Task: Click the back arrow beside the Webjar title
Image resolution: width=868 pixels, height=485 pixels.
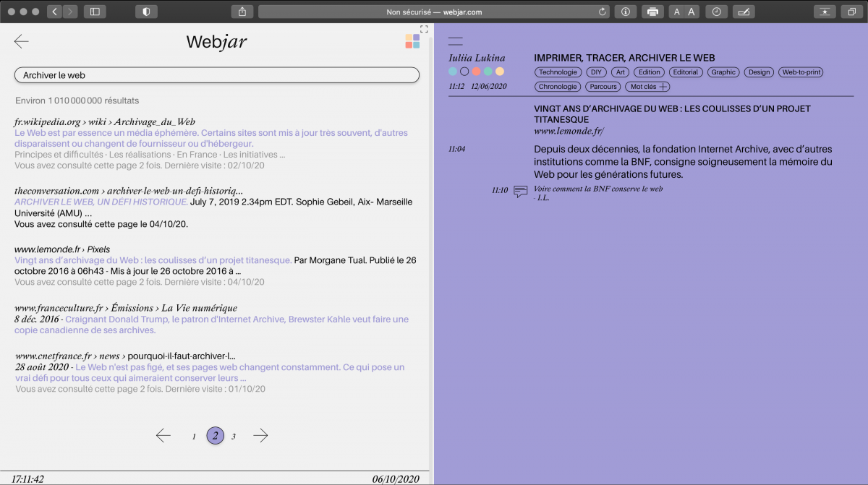Action: point(22,42)
